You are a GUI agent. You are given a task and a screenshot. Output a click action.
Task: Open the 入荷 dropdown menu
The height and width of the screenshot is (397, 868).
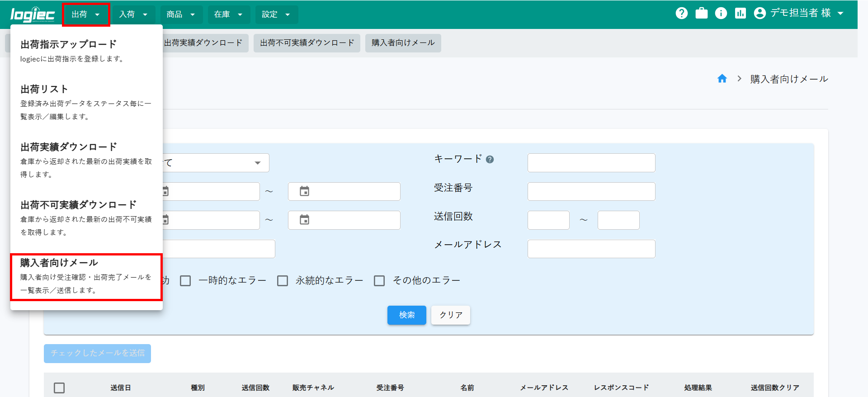pos(133,14)
